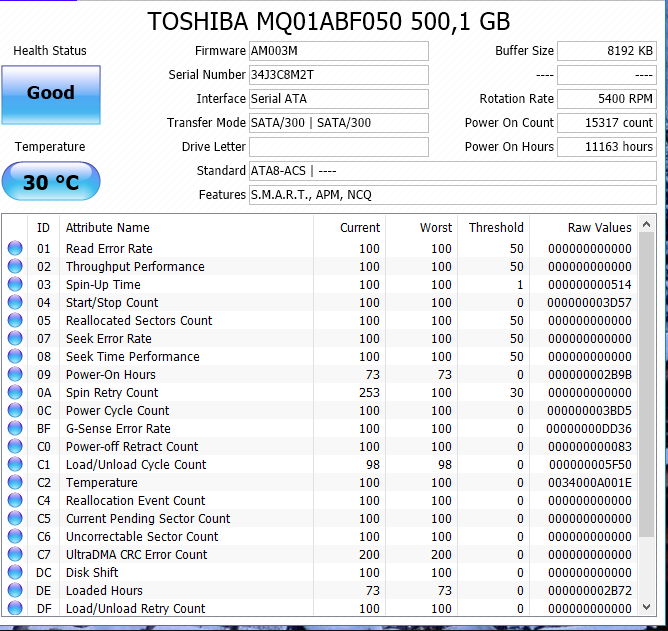Click the Power On Hours field 11163 hours
The height and width of the screenshot is (631, 668).
pyautogui.click(x=607, y=147)
